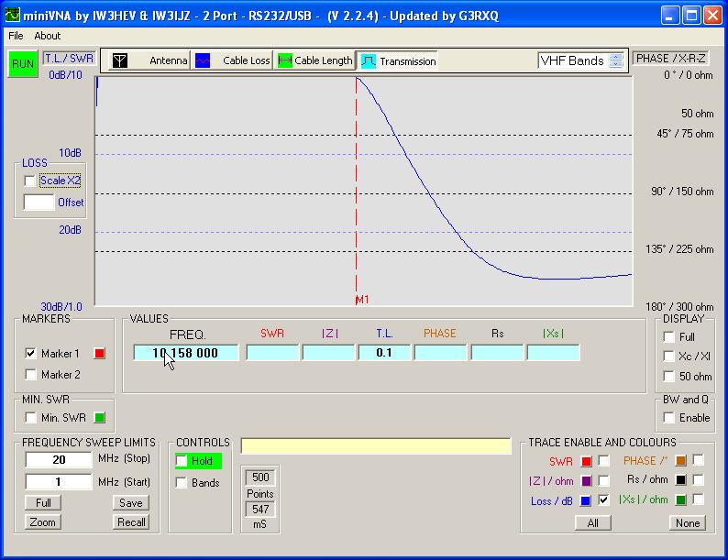
Task: Select the Cable Loss mode icon
Action: click(x=203, y=60)
